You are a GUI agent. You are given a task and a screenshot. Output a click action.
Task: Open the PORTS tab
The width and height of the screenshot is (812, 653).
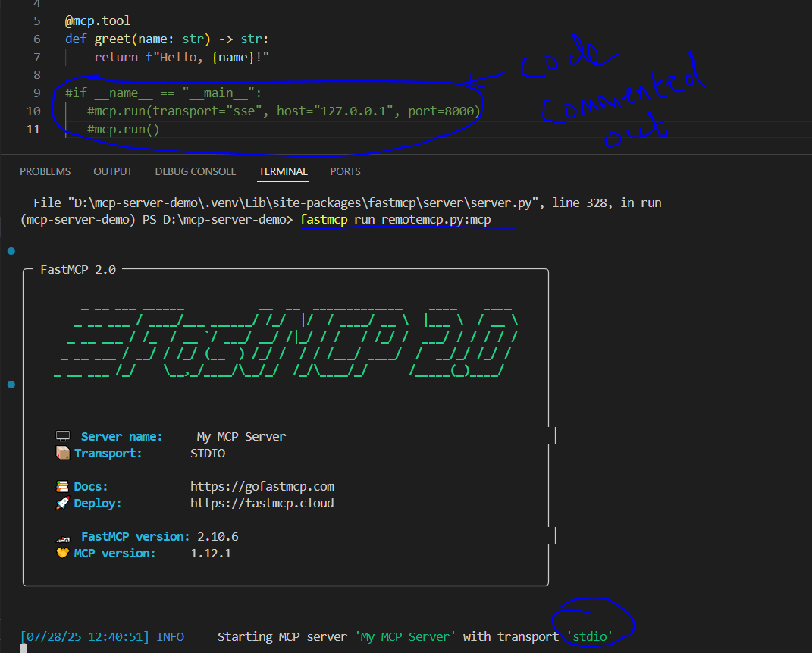click(x=345, y=171)
